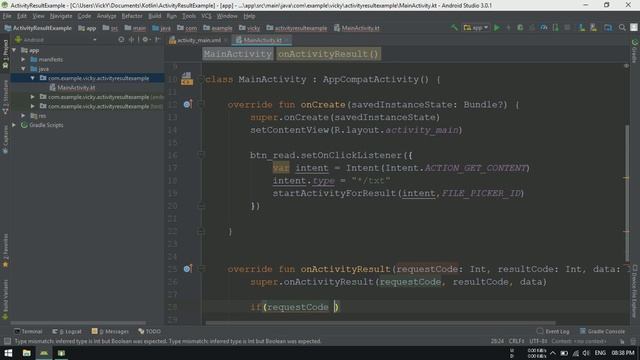Image resolution: width=640 pixels, height=360 pixels.
Task: Collapse all icon in Project panel header
Action: point(131,40)
